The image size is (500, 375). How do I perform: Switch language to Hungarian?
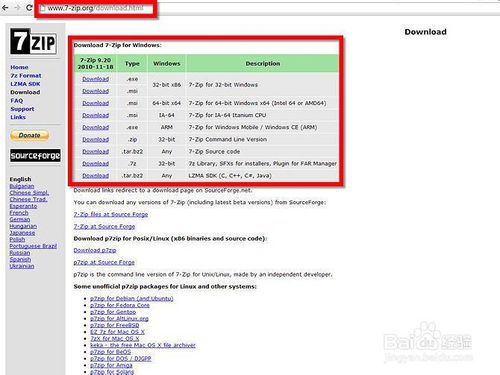(x=23, y=226)
